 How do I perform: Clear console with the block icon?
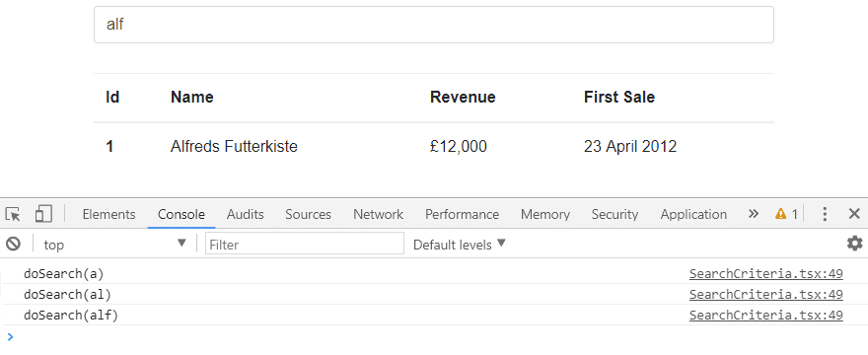click(13, 244)
